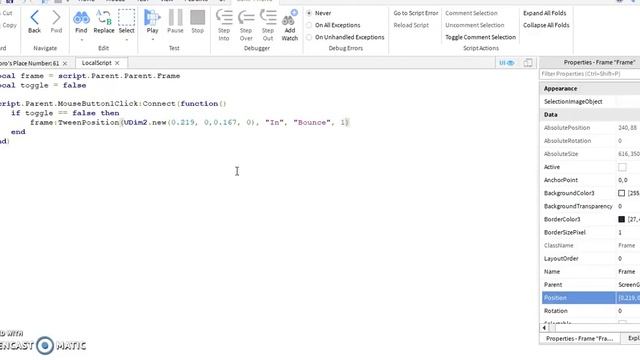This screenshot has height=360, width=640.
Task: Navigate Back in script history
Action: 34,21
